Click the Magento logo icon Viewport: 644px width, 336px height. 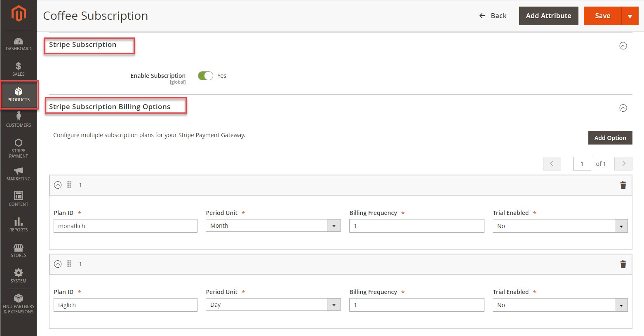(19, 14)
